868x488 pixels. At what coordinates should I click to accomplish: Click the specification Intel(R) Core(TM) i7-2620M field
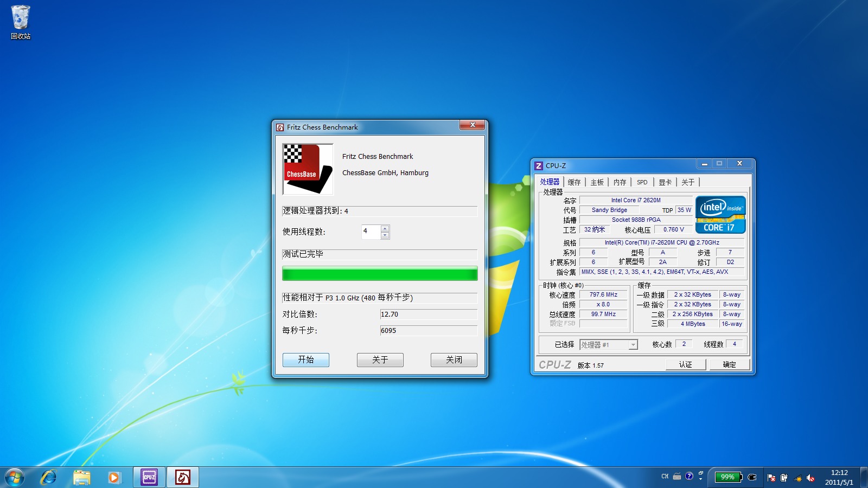pos(662,243)
